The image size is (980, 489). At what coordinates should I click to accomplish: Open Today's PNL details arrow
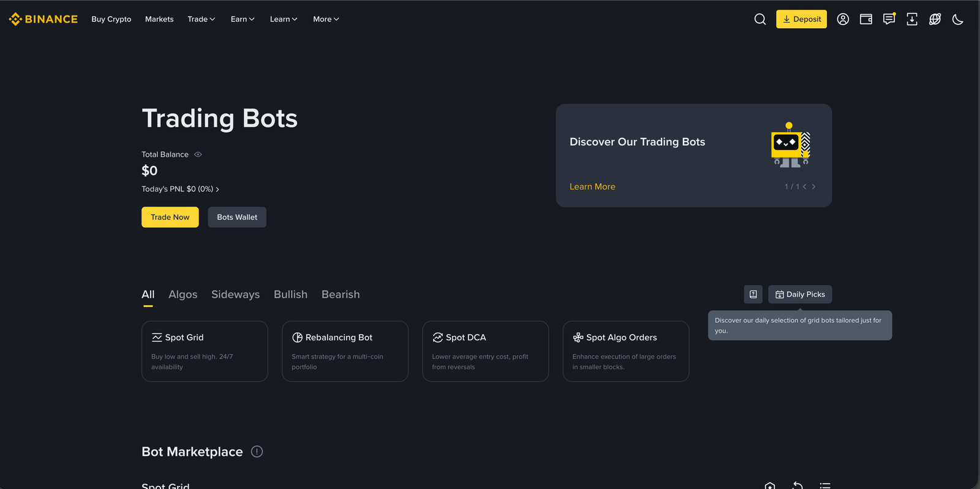(217, 189)
